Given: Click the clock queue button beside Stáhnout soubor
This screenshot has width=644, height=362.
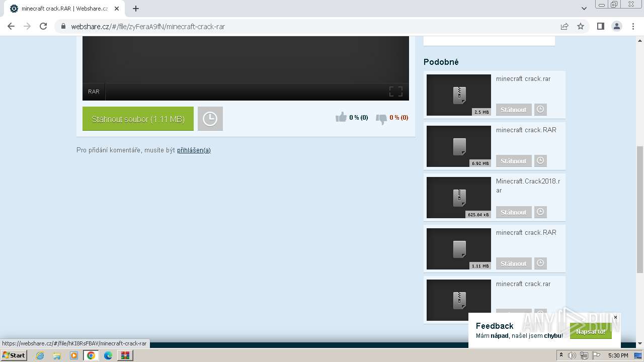Looking at the screenshot, I should click(210, 119).
